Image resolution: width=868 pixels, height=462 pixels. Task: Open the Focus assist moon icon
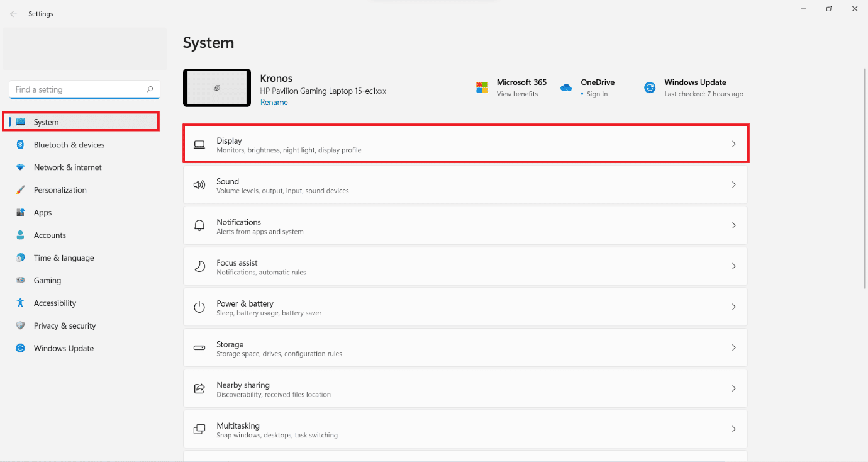pos(199,266)
